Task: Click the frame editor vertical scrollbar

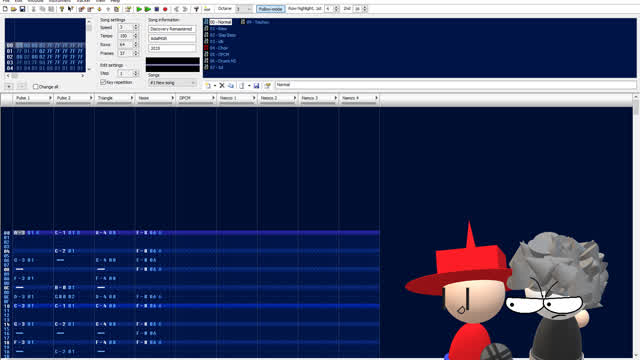Action: [x=89, y=45]
